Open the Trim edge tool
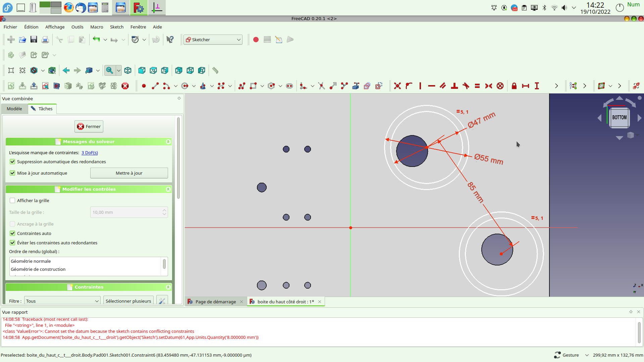The height and width of the screenshot is (362, 644). 321,86
